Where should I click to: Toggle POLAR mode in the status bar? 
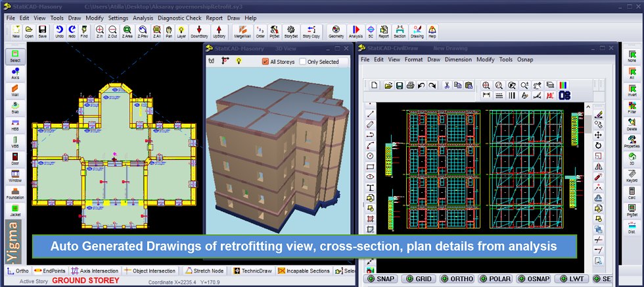(494, 278)
